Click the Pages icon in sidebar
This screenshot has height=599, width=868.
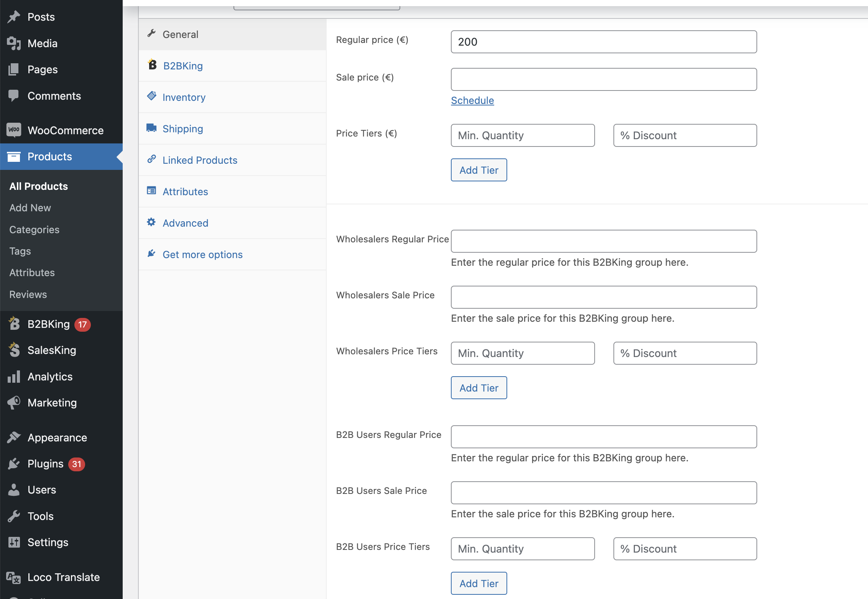14,69
